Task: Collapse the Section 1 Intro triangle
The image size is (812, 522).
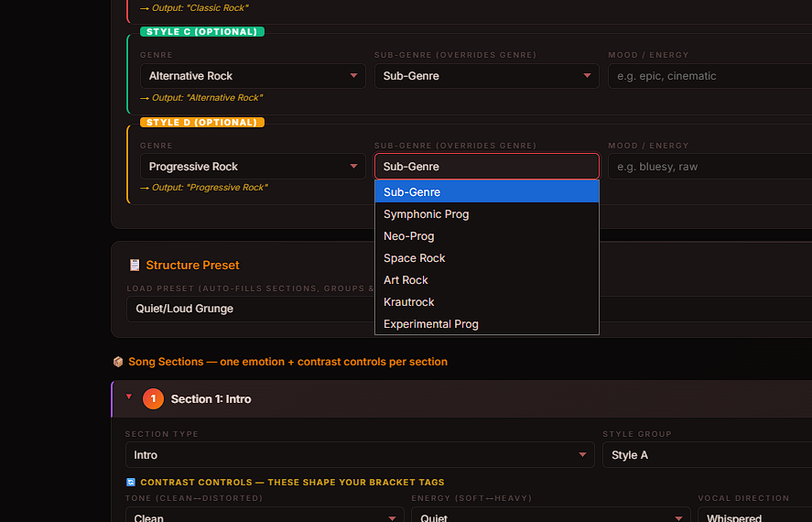Action: pyautogui.click(x=129, y=397)
